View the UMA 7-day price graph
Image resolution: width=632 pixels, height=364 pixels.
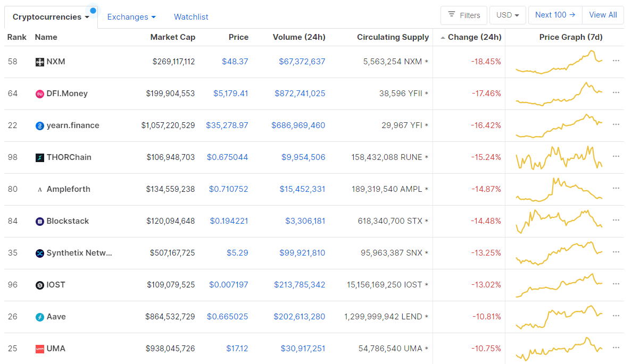[559, 349]
